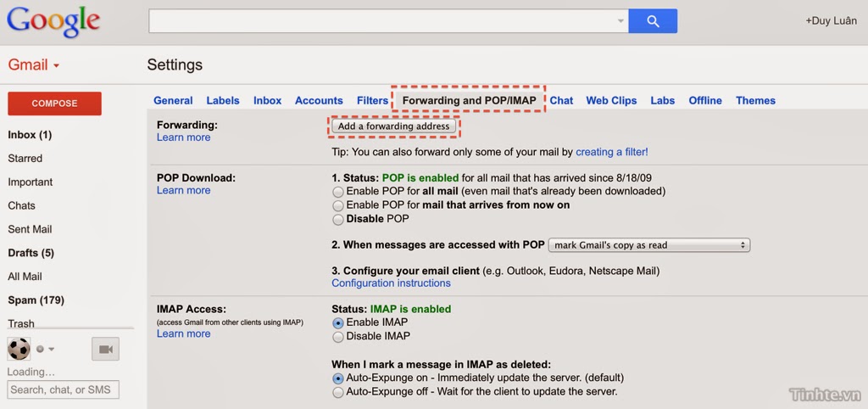The width and height of the screenshot is (868, 409).
Task: Click Add a forwarding address button
Action: click(x=394, y=126)
